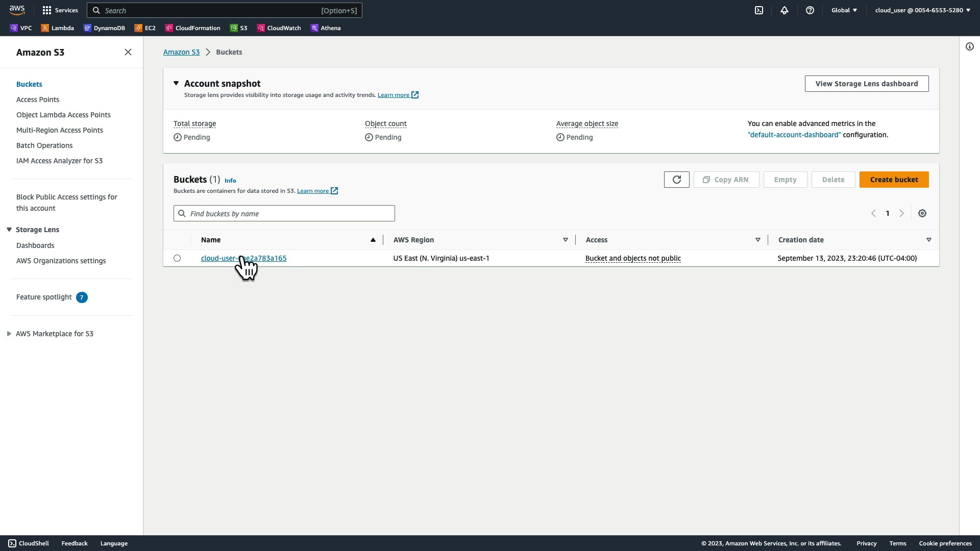Close the Amazon S3 navigation panel
This screenshot has height=551, width=980.
point(128,52)
